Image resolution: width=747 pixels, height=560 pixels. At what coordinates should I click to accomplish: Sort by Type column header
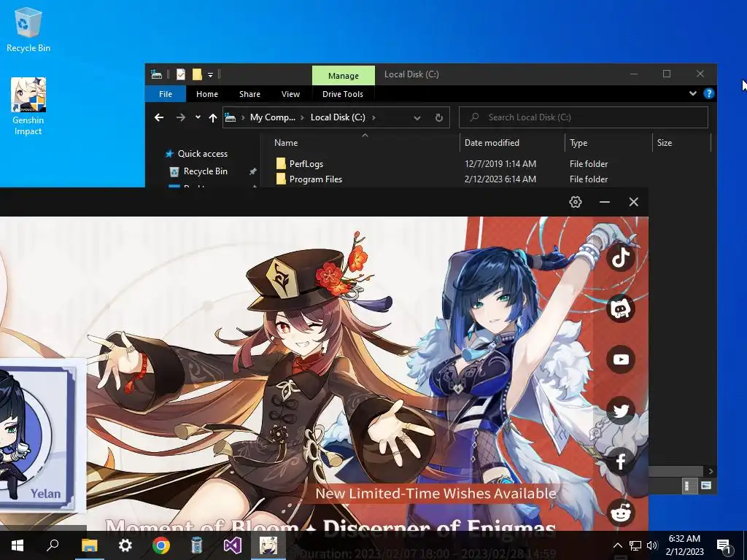coord(578,142)
